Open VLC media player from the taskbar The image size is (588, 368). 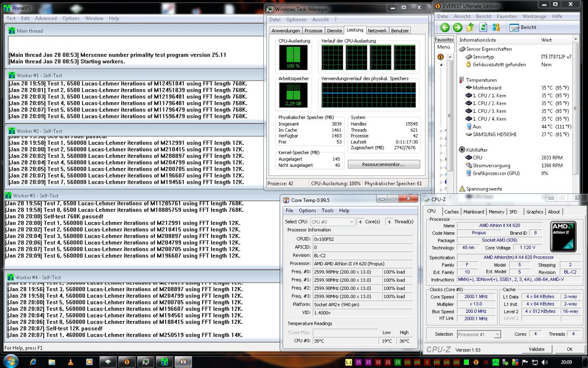coord(70,362)
